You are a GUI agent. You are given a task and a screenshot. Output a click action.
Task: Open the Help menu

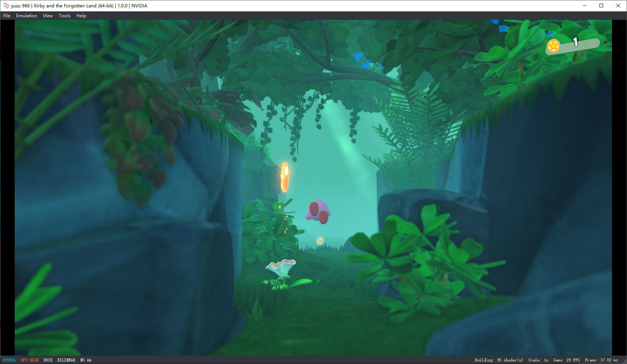[x=81, y=16]
